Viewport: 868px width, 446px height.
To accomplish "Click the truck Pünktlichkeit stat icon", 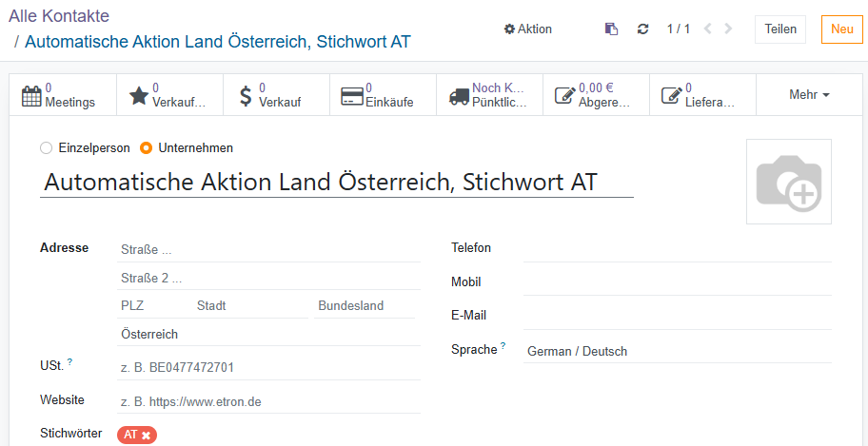I will pyautogui.click(x=459, y=95).
